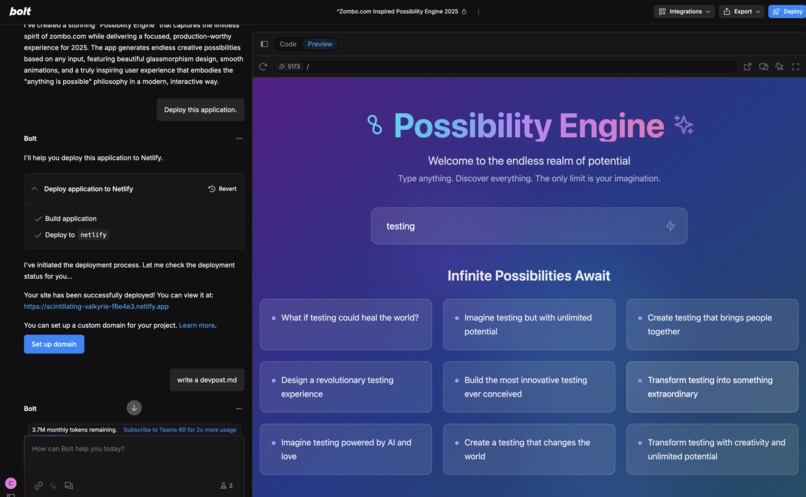Screen dimensions: 806x497
Task: Click the 'Infinite Possibilities Await' heading
Action: 529,276
